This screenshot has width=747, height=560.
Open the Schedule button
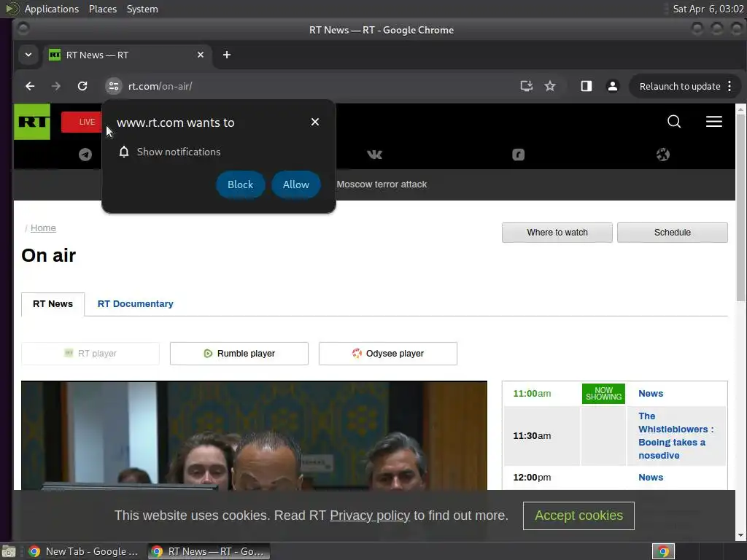(x=672, y=233)
